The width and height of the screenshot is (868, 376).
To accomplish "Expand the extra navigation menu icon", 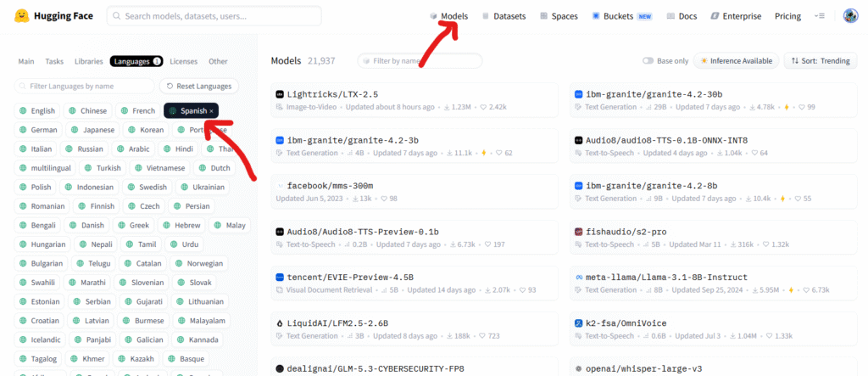I will (x=820, y=16).
